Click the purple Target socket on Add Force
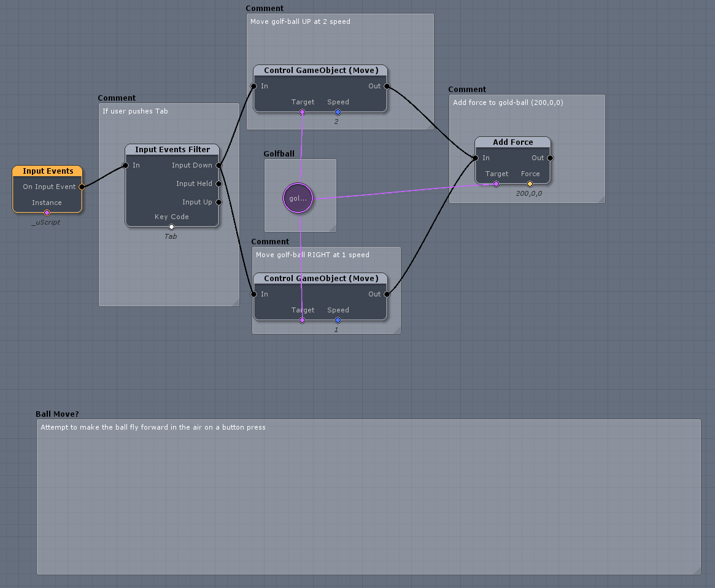The width and height of the screenshot is (715, 588). click(x=496, y=184)
